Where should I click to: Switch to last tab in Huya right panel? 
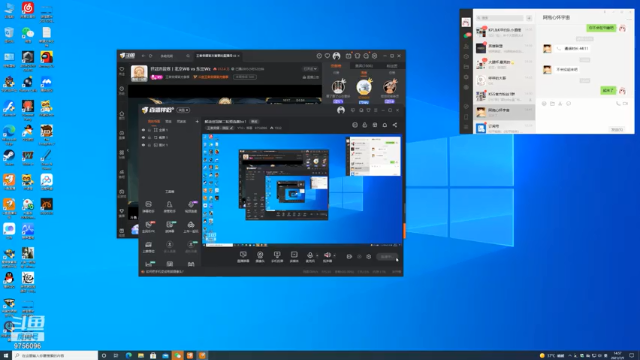[x=391, y=66]
